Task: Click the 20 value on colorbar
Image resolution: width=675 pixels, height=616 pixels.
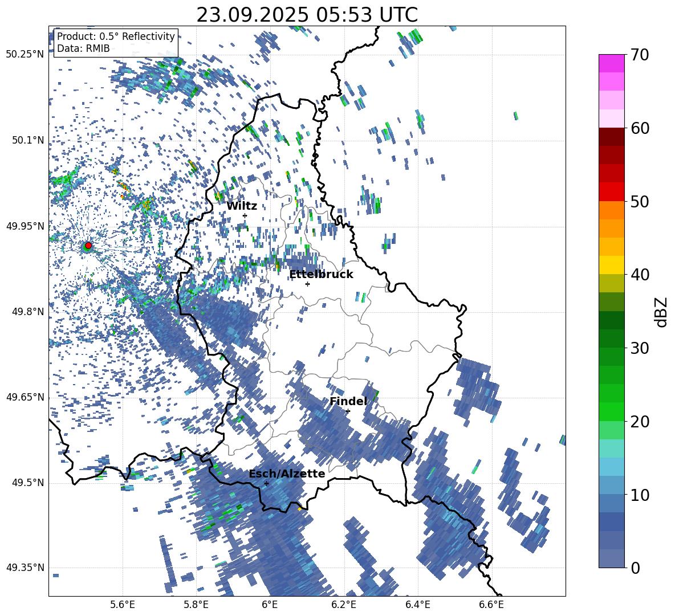Action: click(x=640, y=421)
